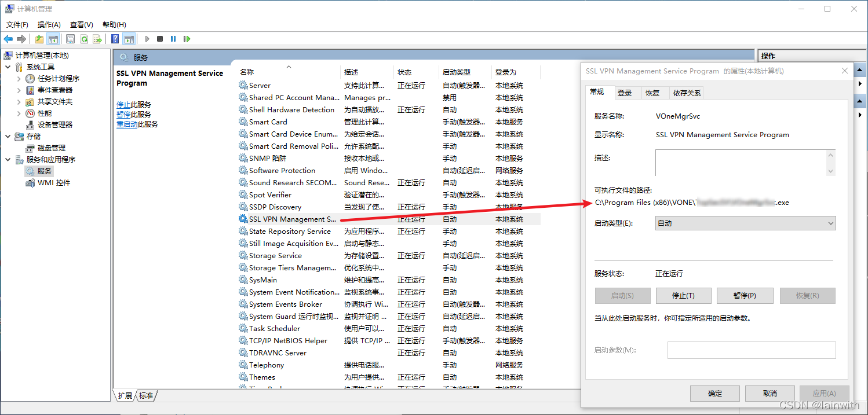Expand the 共享文件夹 node arrow

(x=19, y=102)
